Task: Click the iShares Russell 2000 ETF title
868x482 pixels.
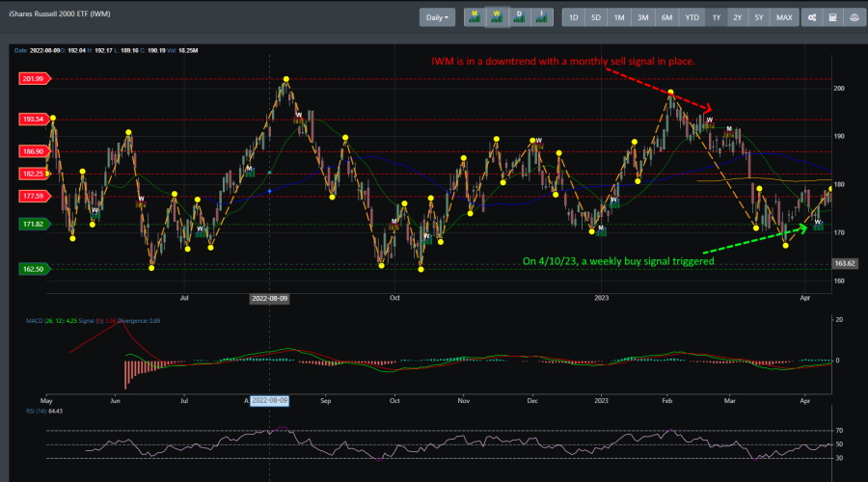Action: [59, 13]
